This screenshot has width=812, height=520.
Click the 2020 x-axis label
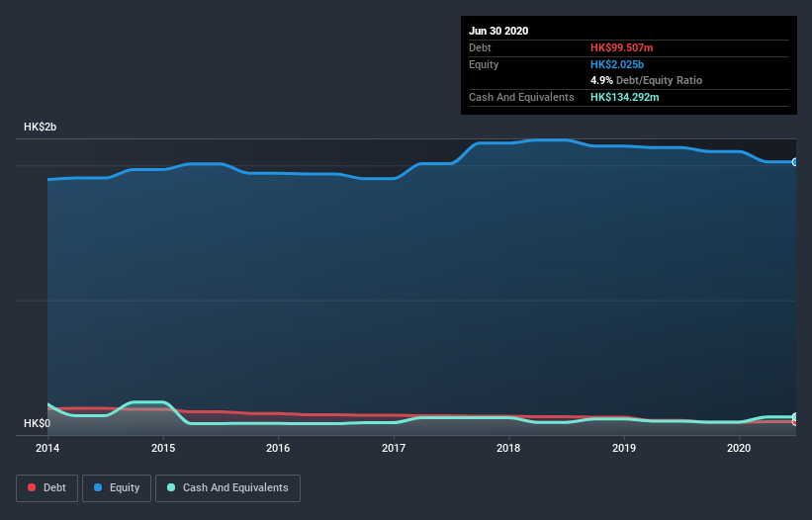click(739, 448)
